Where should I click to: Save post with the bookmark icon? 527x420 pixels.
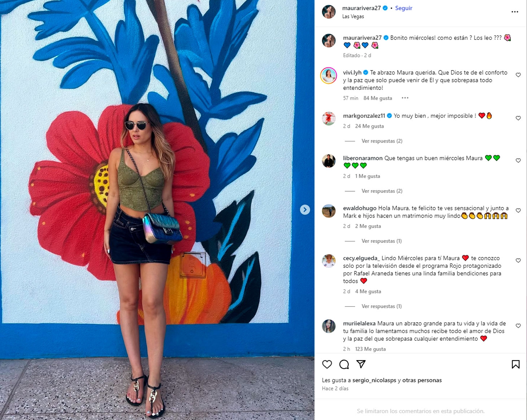515,364
